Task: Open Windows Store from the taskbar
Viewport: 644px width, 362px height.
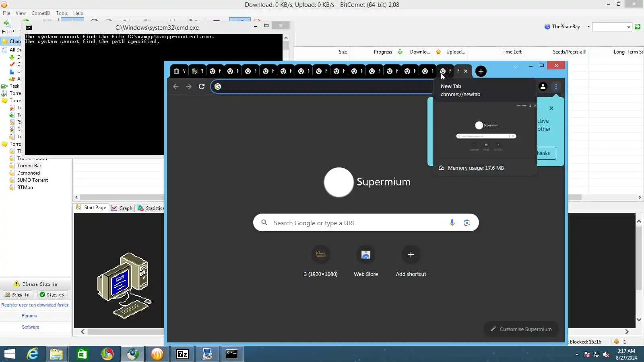Action: tap(82, 354)
